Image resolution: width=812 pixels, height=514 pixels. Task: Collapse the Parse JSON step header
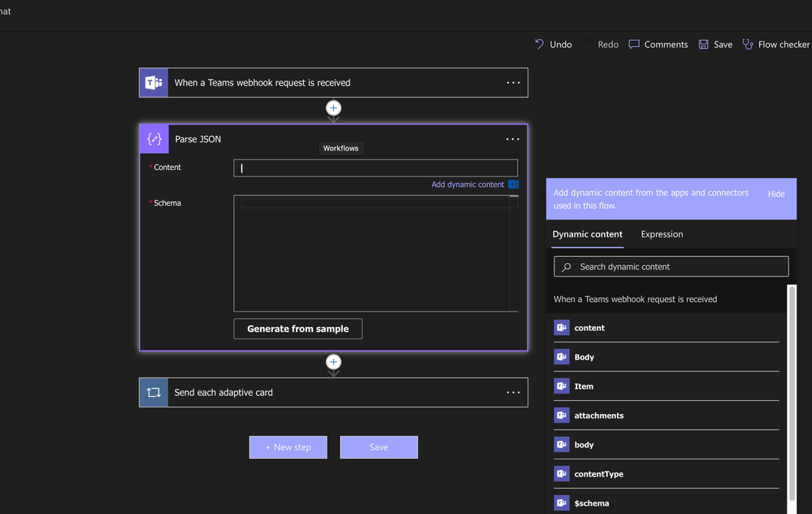click(x=333, y=139)
